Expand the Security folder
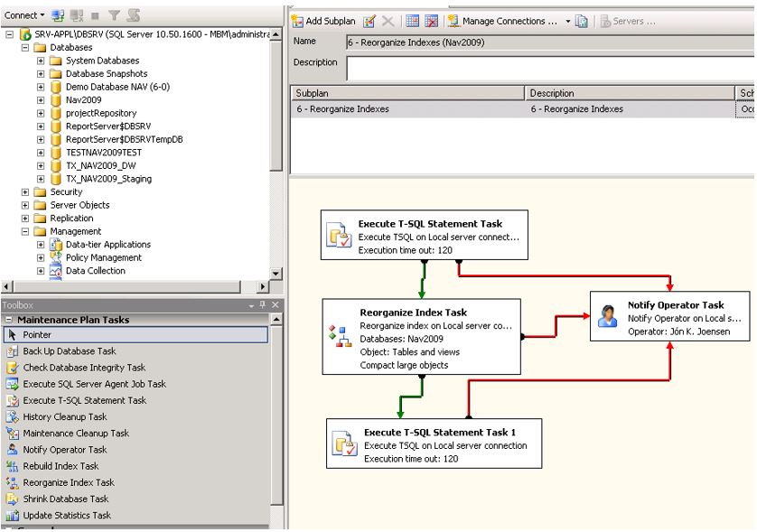 pyautogui.click(x=25, y=192)
